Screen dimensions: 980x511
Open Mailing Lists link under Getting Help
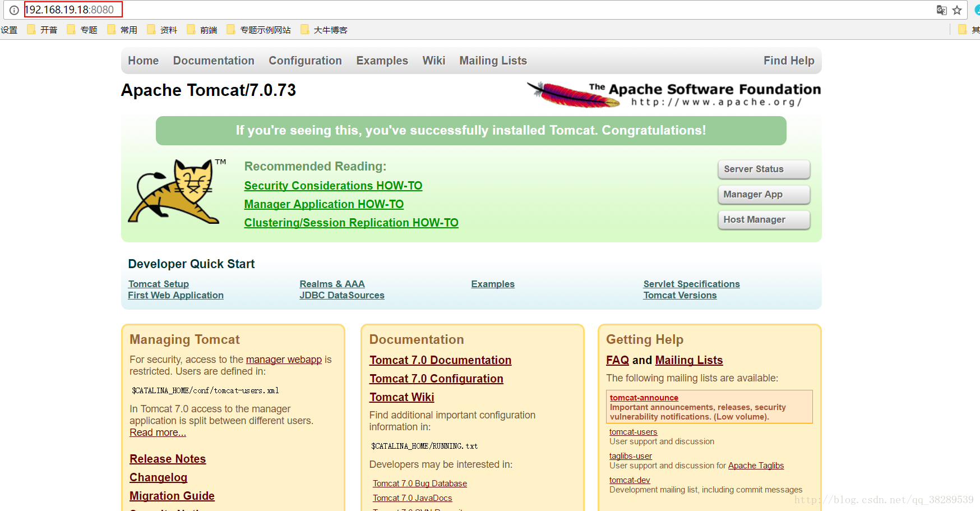coord(689,360)
